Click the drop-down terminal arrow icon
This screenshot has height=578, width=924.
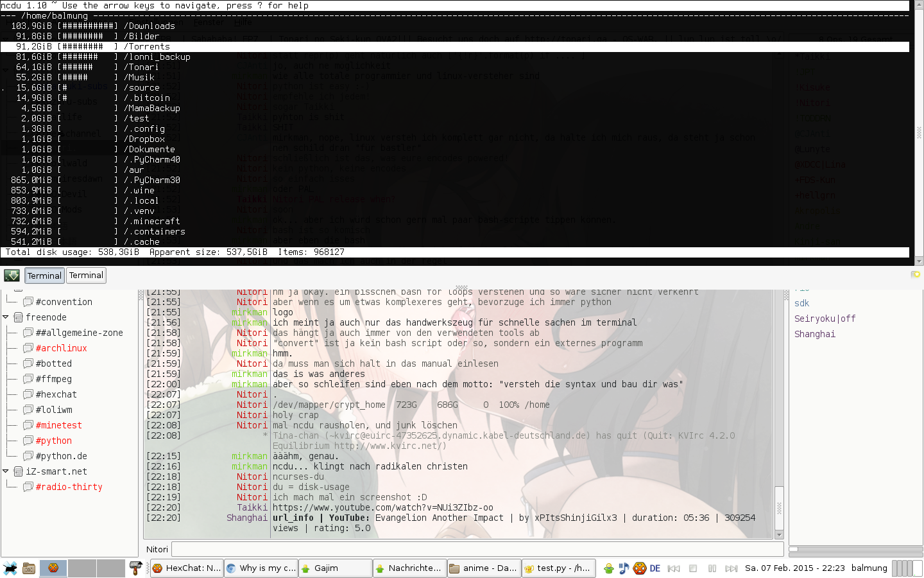coord(12,276)
